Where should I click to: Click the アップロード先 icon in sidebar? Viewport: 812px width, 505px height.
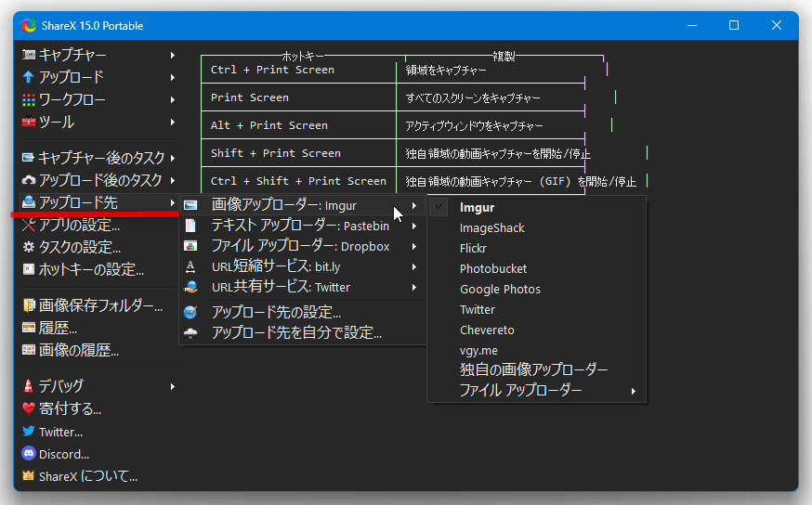[x=29, y=202]
